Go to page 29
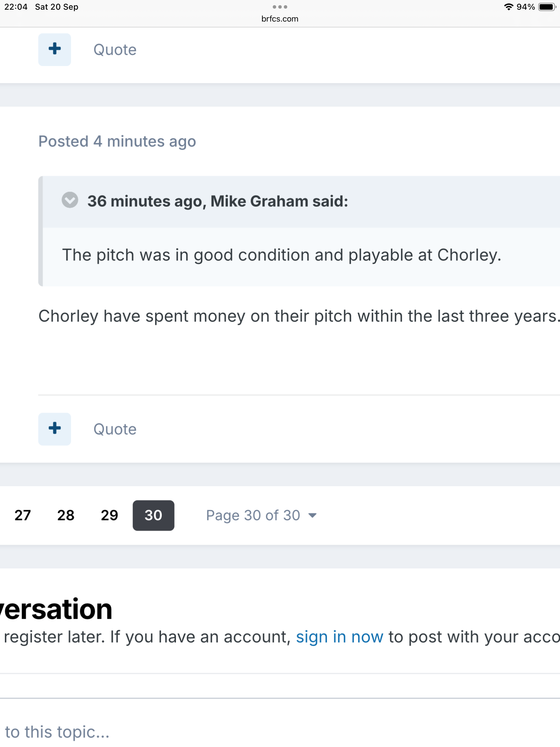This screenshot has height=747, width=560. [x=109, y=515]
